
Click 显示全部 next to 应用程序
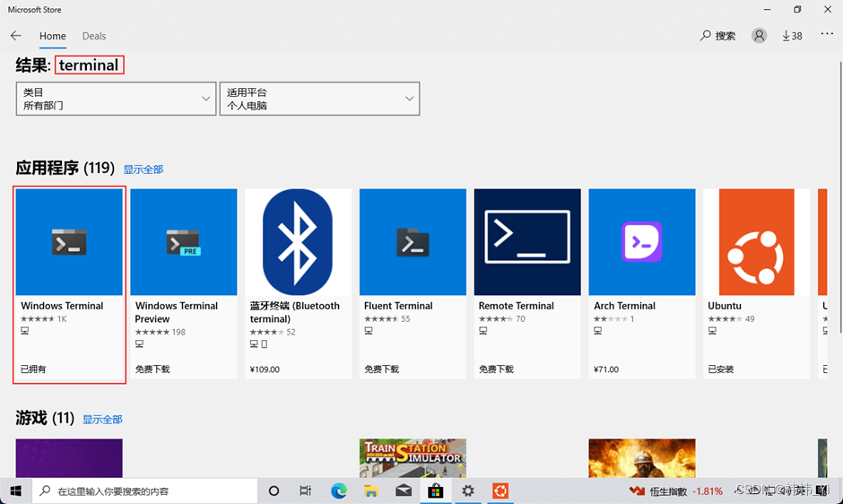(x=143, y=169)
